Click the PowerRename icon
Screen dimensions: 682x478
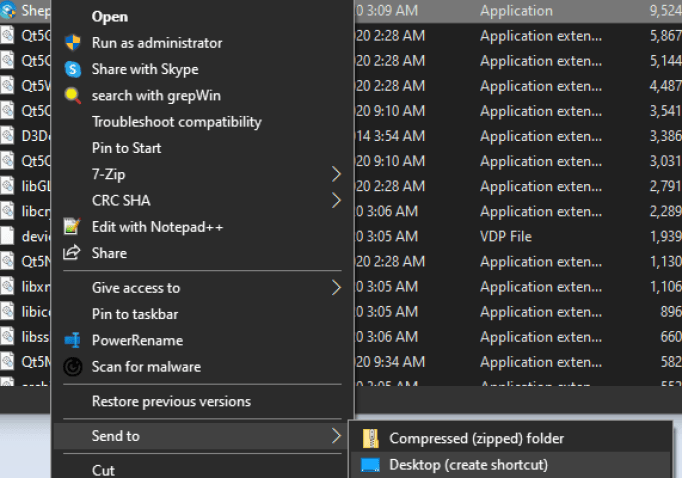(72, 340)
